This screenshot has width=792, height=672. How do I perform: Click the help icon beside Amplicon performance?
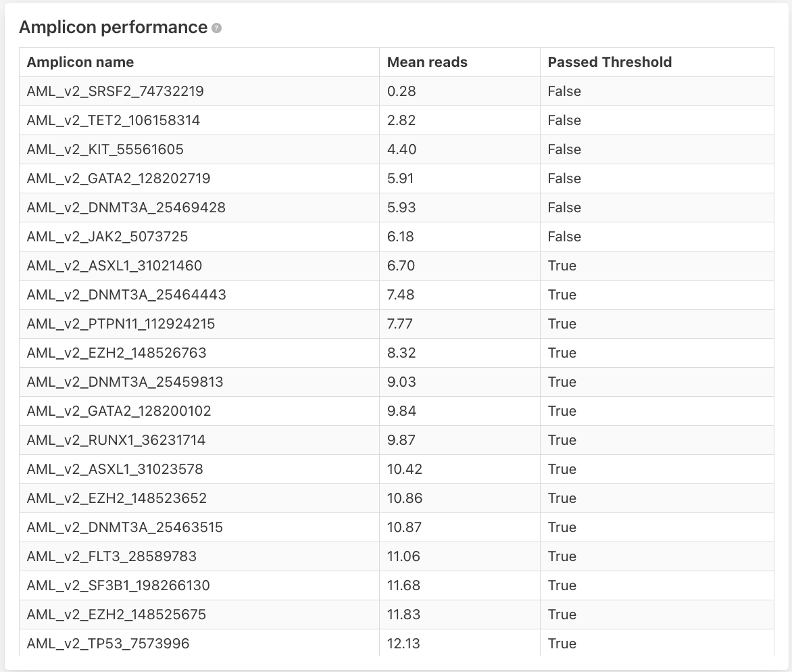(x=216, y=28)
